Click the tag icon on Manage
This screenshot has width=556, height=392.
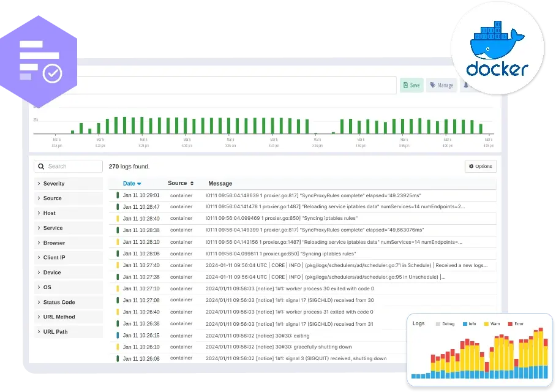pyautogui.click(x=432, y=85)
